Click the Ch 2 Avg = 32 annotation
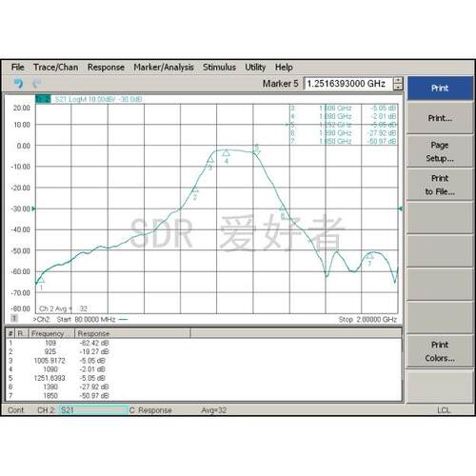Screen dimensions: 476x476 coord(63,308)
